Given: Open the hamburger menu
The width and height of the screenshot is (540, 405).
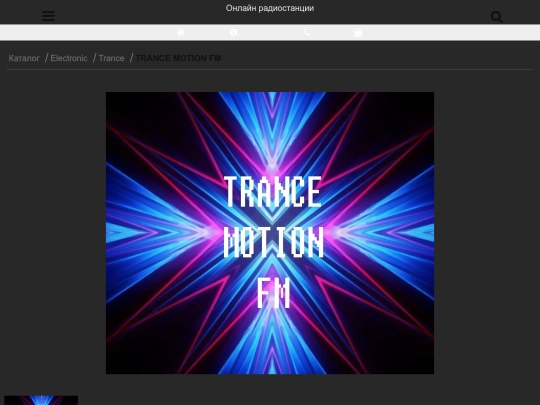Looking at the screenshot, I should (48, 16).
